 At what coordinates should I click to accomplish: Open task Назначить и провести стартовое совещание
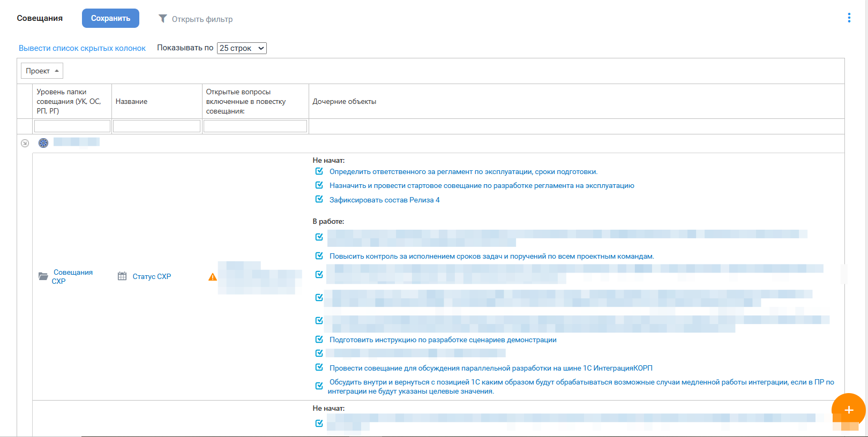[x=481, y=186]
